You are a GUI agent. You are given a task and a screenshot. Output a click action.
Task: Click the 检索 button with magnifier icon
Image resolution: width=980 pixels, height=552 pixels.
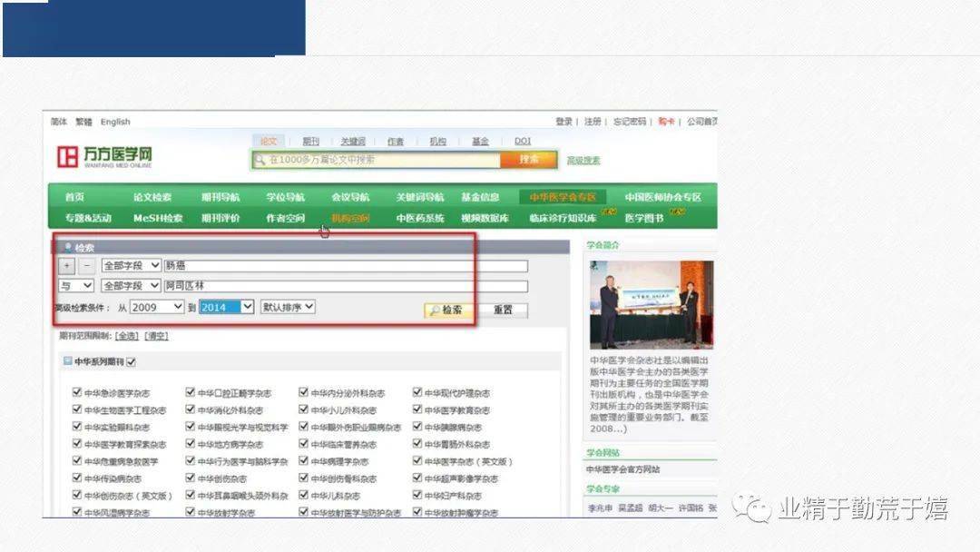click(x=450, y=309)
